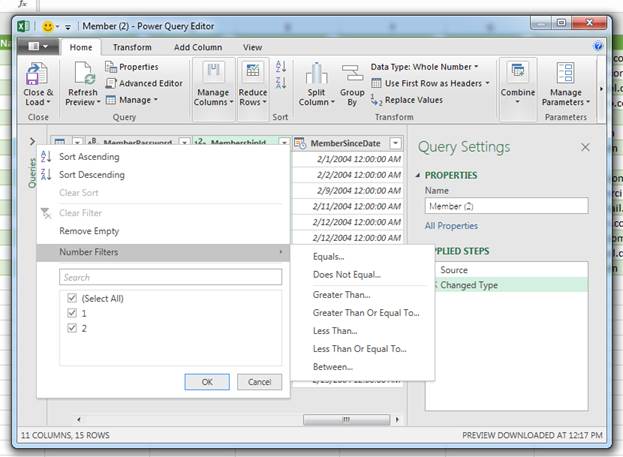Viewport: 623px width, 457px height.
Task: Select Remove Empty
Action: point(89,231)
